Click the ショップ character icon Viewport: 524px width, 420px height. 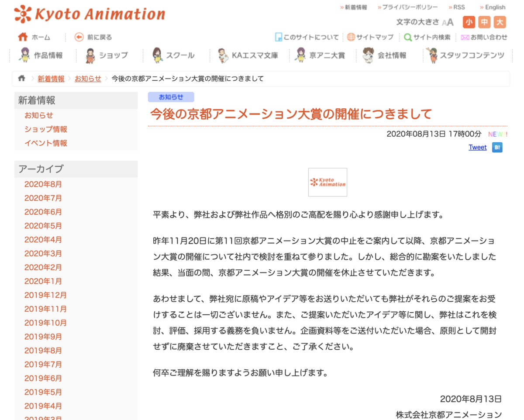click(90, 55)
